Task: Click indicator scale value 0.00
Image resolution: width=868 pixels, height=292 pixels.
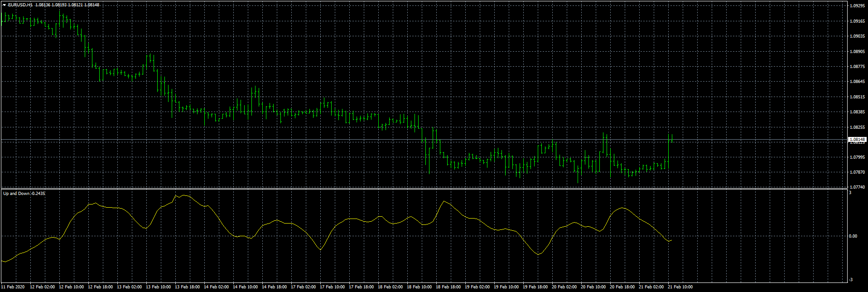Action: pyautogui.click(x=853, y=236)
